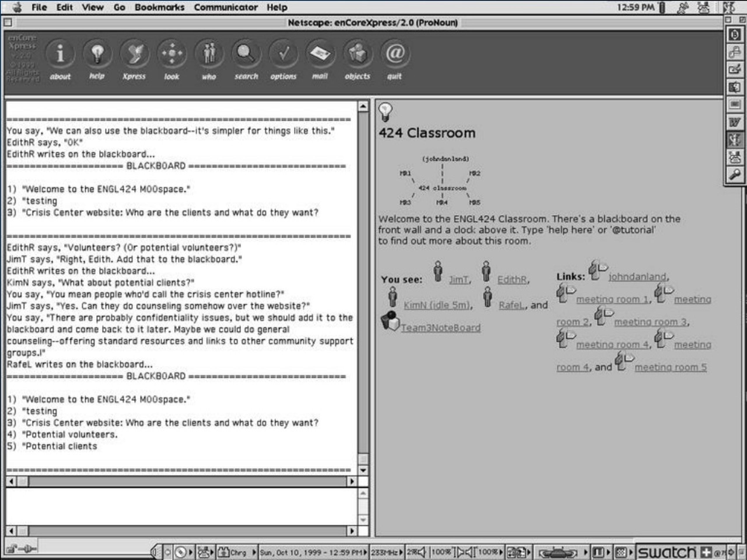Screen dimensions: 747x560
Task: Click the music note launcher palette icon
Action: pyautogui.click(x=735, y=52)
